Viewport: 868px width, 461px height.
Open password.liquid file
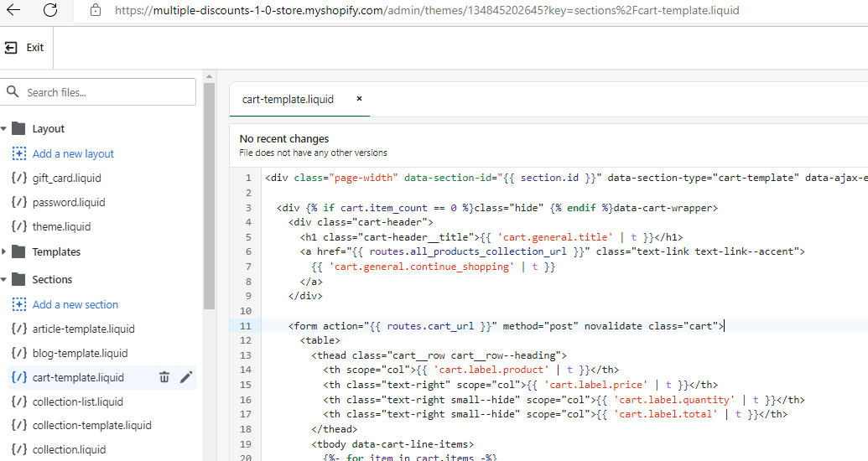pos(69,203)
